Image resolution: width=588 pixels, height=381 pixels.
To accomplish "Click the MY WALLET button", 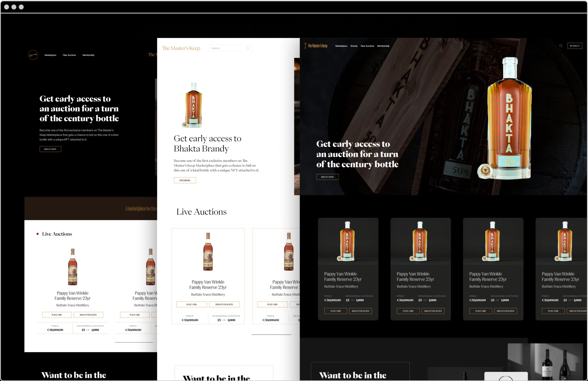I will pyautogui.click(x=575, y=46).
